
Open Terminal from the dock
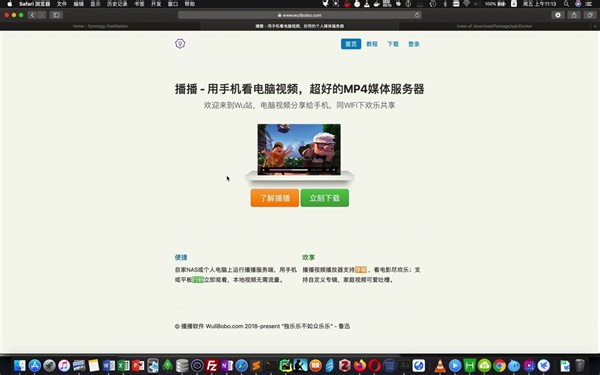pos(271,365)
